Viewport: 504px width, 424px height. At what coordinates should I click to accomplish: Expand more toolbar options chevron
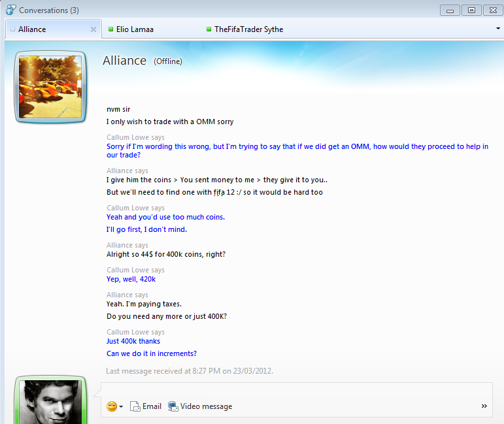point(484,406)
